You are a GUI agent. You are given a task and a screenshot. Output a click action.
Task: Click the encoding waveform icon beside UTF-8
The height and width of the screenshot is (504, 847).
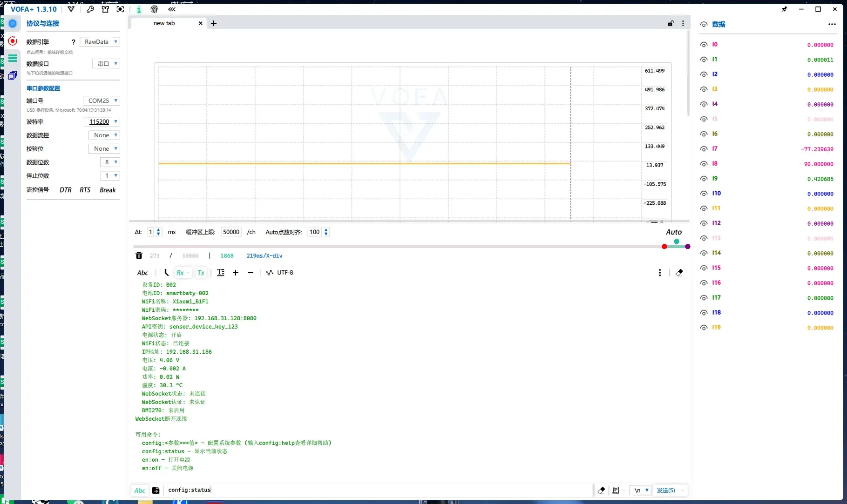269,273
